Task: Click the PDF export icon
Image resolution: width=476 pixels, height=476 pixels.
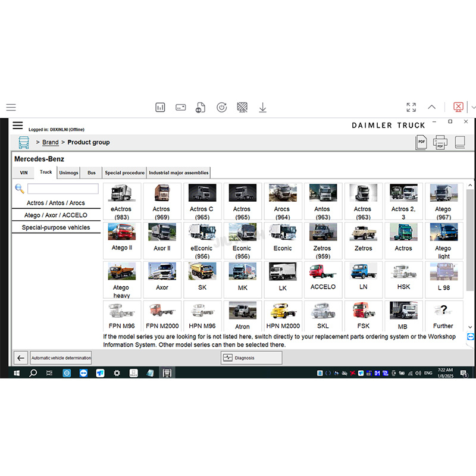Action: [x=421, y=142]
